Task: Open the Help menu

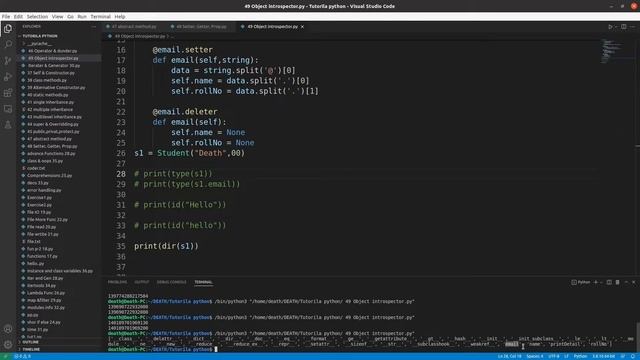Action: (x=120, y=17)
